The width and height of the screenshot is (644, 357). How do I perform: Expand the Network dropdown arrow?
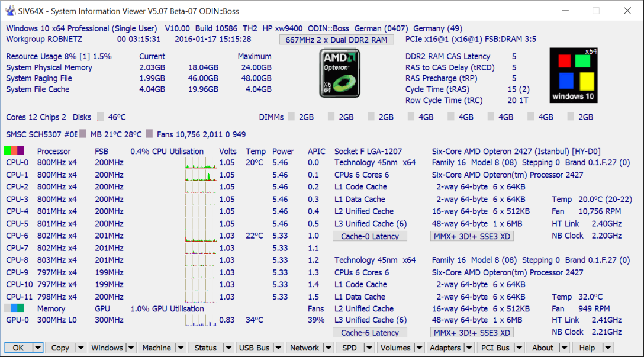point(329,348)
